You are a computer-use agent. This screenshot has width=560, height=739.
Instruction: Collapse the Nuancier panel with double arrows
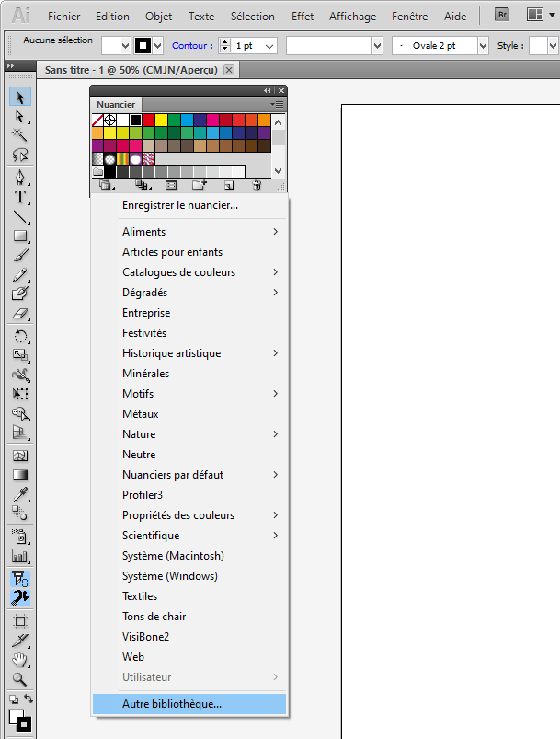(x=268, y=90)
